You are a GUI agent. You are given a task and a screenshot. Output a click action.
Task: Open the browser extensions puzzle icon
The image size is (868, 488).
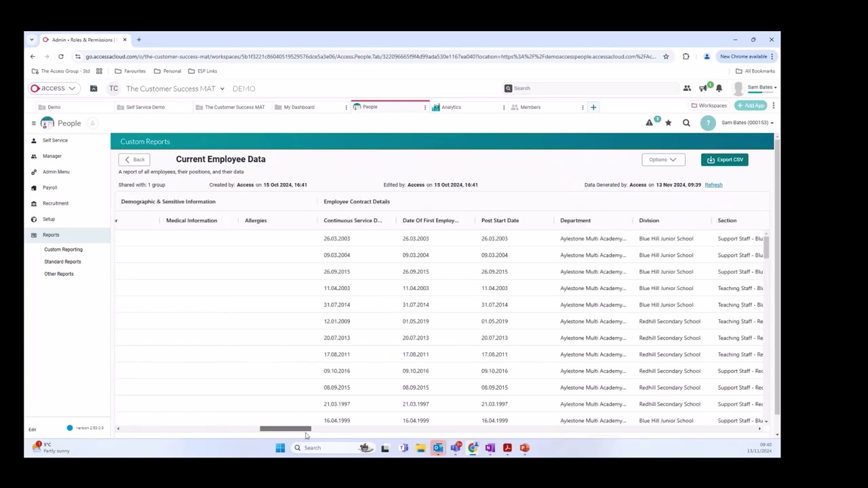point(686,56)
